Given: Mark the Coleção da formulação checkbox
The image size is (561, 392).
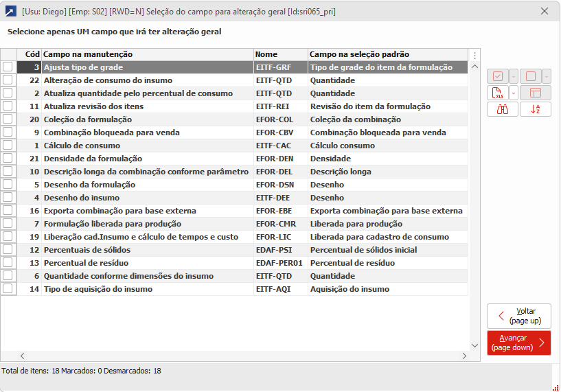Looking at the screenshot, I should pyautogui.click(x=8, y=119).
